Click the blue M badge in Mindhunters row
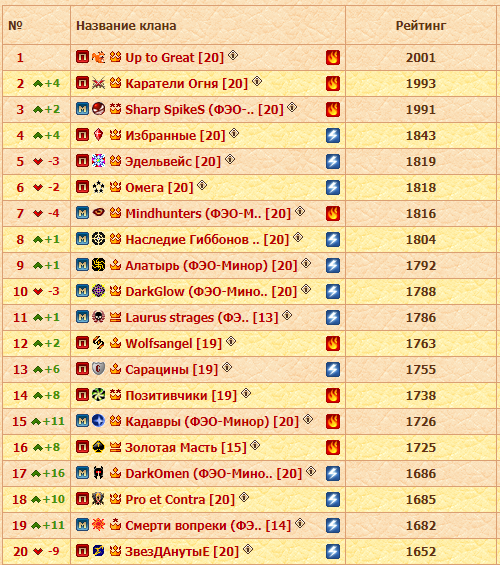Screen dimensions: 500x565 tap(82, 213)
